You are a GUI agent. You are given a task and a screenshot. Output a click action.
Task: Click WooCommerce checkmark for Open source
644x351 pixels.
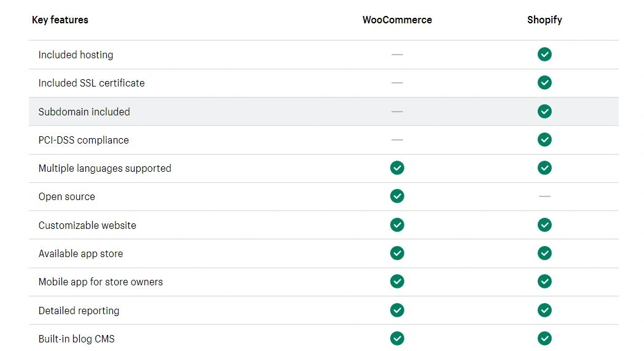[397, 196]
